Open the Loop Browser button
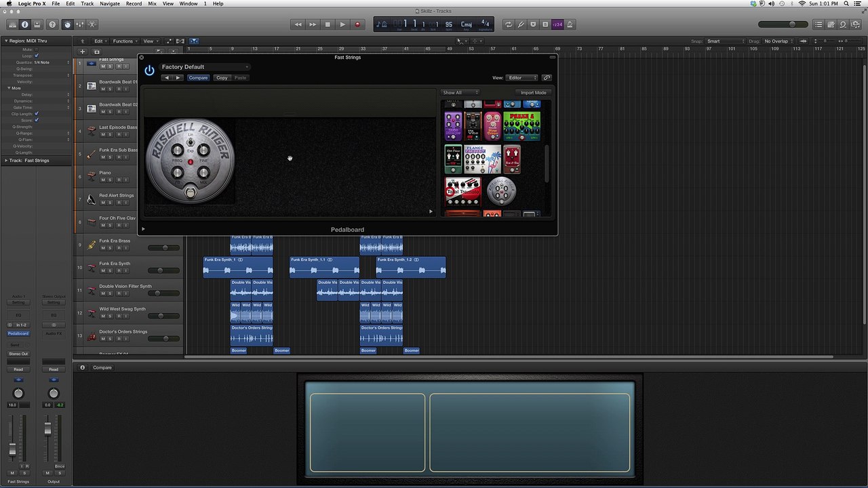Viewport: 868px width, 488px height. tap(843, 24)
